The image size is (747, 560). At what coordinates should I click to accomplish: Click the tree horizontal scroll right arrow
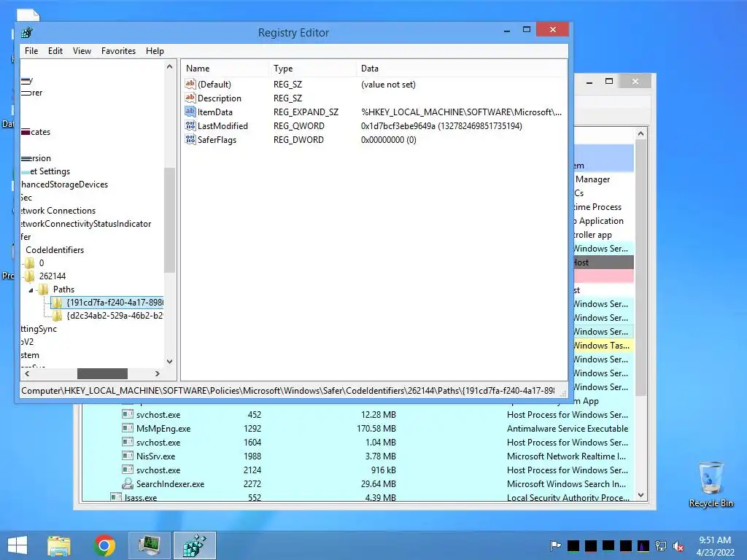pos(158,374)
